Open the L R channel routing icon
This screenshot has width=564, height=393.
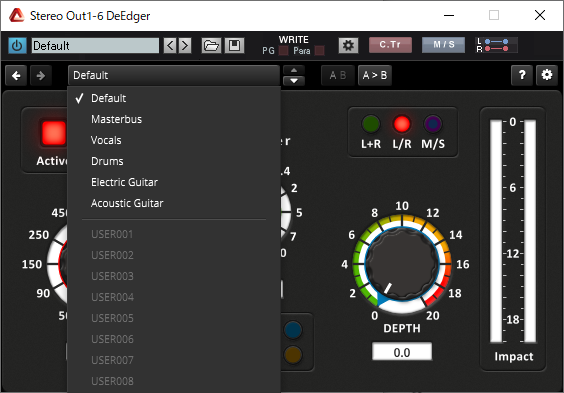[497, 45]
